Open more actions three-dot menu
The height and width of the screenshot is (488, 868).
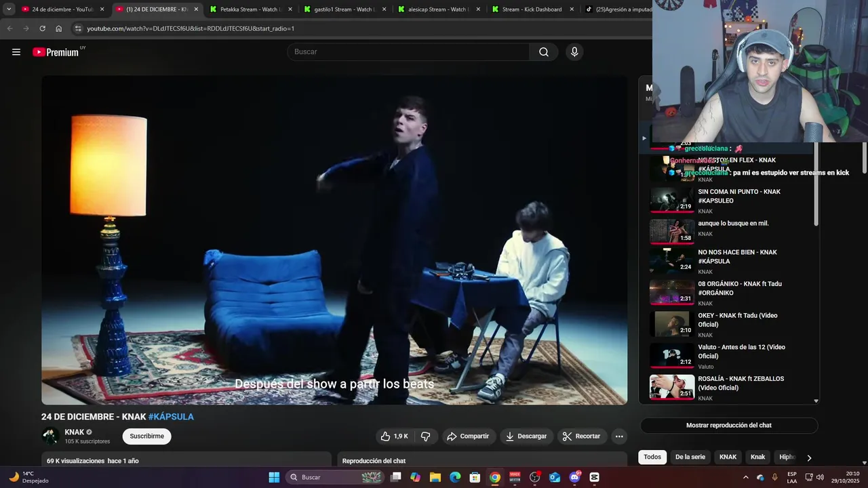coord(619,436)
